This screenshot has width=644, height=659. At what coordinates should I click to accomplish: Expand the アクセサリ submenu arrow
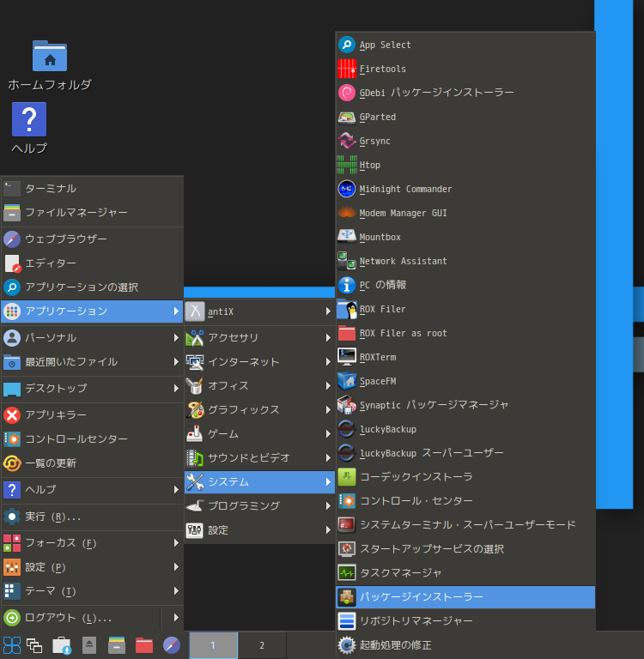tap(328, 337)
